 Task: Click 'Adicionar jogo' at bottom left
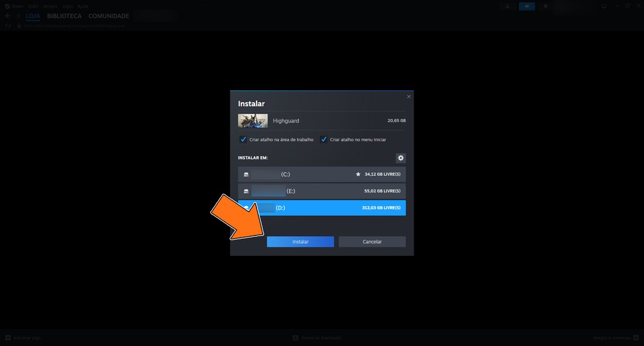pyautogui.click(x=24, y=337)
